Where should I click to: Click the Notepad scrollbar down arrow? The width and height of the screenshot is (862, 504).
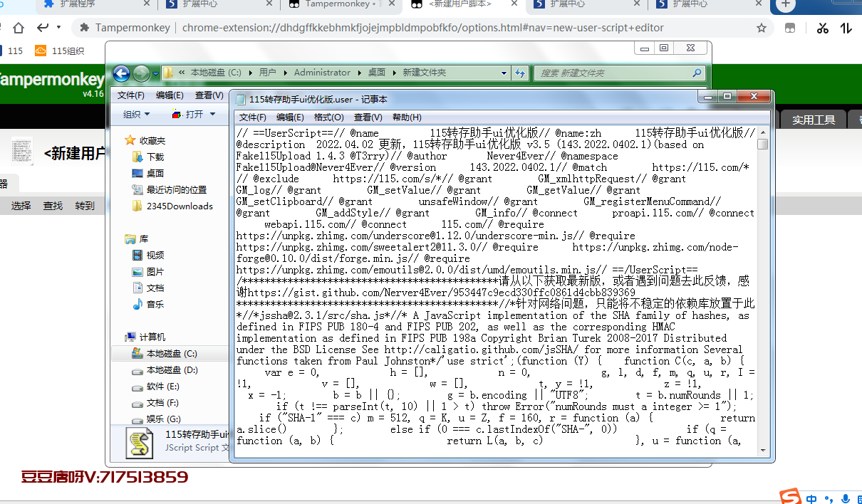click(762, 449)
